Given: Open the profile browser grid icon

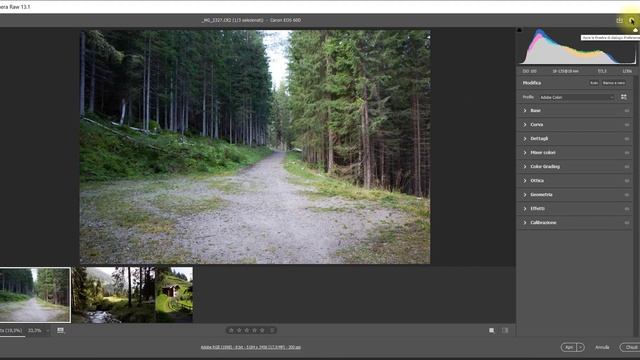Looking at the screenshot, I should pyautogui.click(x=624, y=97).
